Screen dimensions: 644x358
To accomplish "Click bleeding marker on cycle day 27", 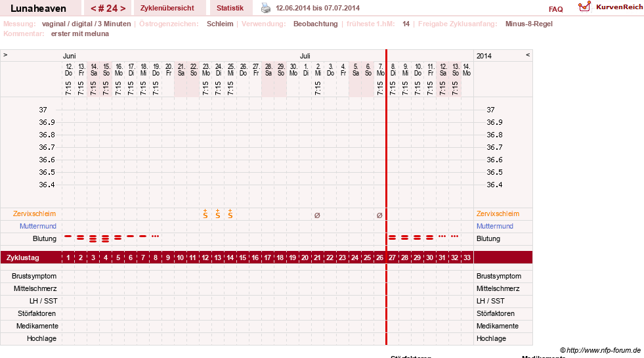I will (392, 238).
